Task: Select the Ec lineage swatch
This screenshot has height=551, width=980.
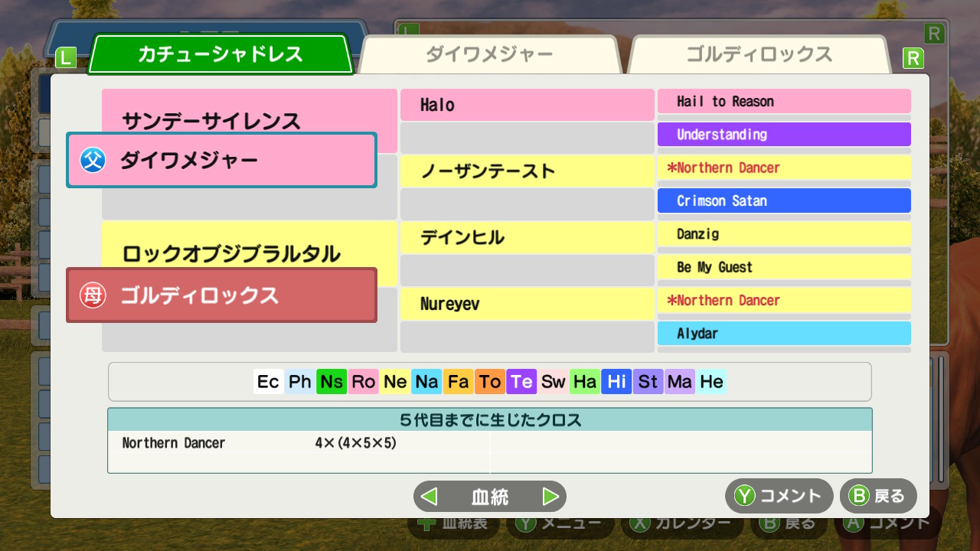Action: click(x=268, y=381)
